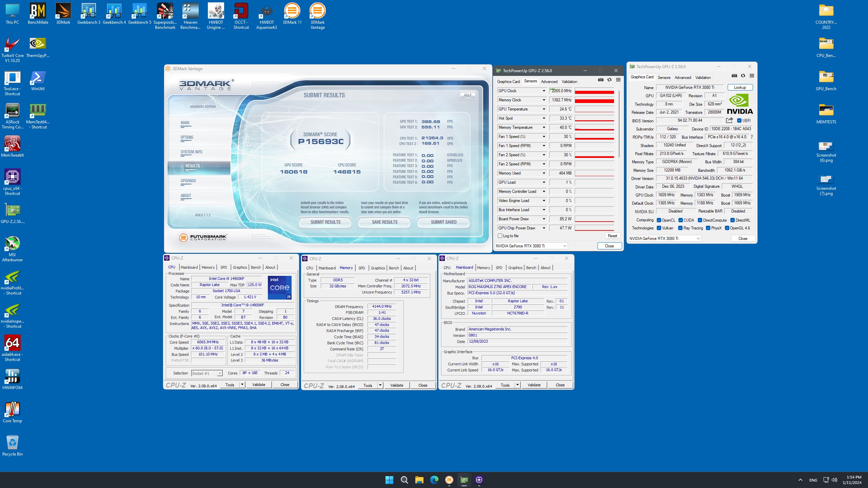Toggle the DirectCompute checkbox
This screenshot has height=488, width=868.
tap(700, 220)
